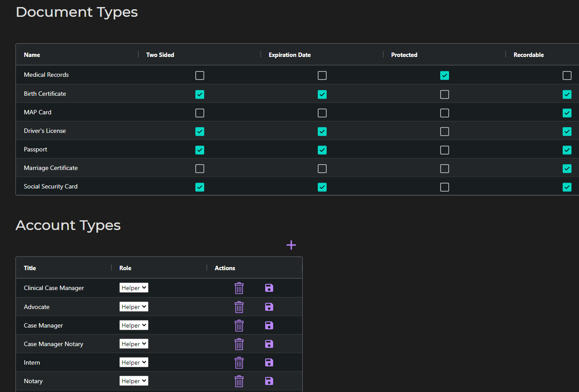Save the Clinical Case Manager row

pyautogui.click(x=269, y=288)
